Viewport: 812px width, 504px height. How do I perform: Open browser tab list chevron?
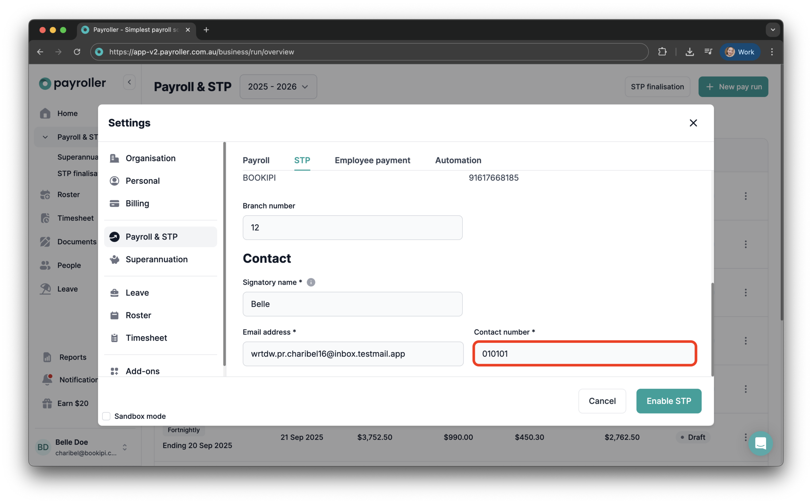pos(773,30)
